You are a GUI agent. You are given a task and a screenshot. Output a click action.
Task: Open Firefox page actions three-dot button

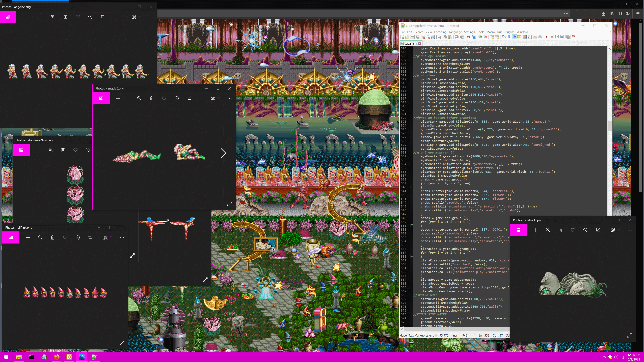pos(566,13)
